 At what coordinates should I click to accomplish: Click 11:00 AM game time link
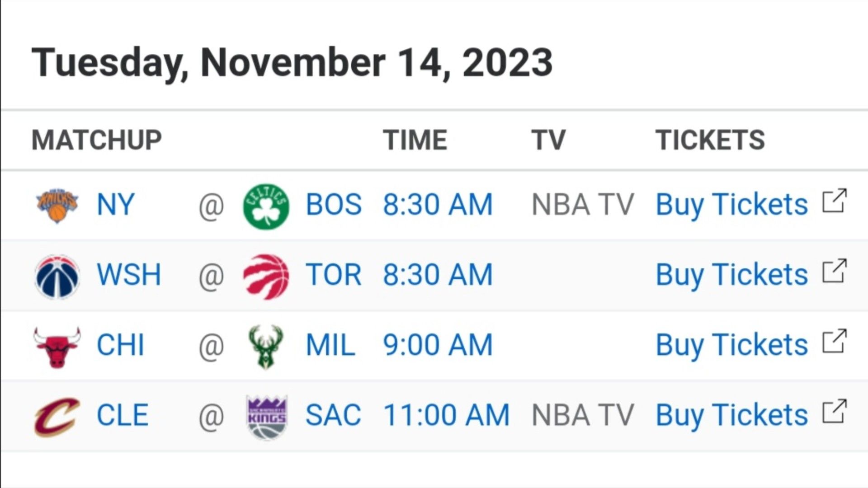coord(446,415)
